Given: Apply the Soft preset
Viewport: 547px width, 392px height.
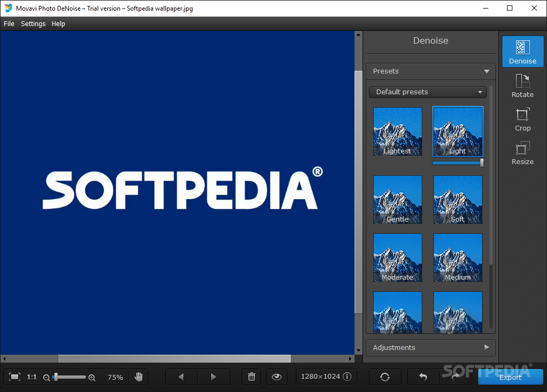Looking at the screenshot, I should click(x=457, y=200).
